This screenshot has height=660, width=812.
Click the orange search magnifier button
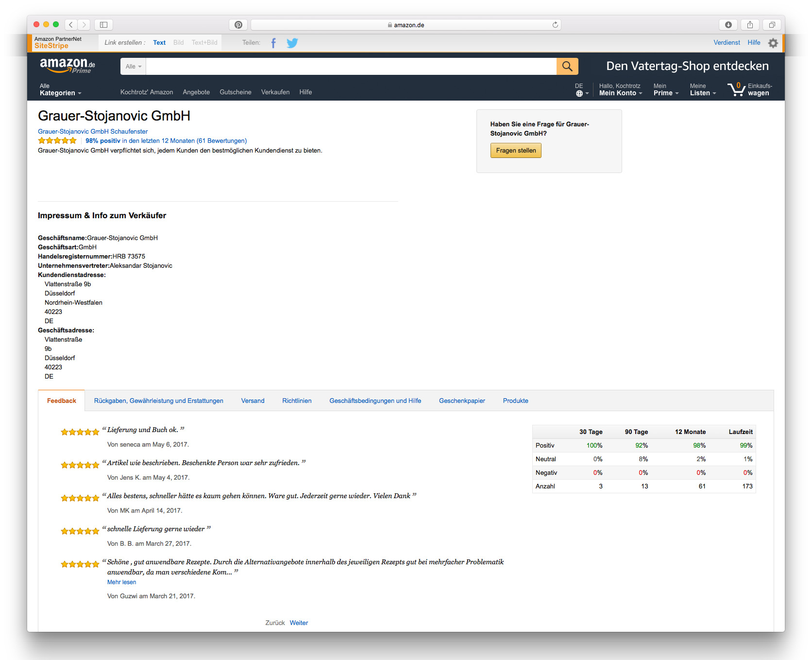pyautogui.click(x=567, y=66)
